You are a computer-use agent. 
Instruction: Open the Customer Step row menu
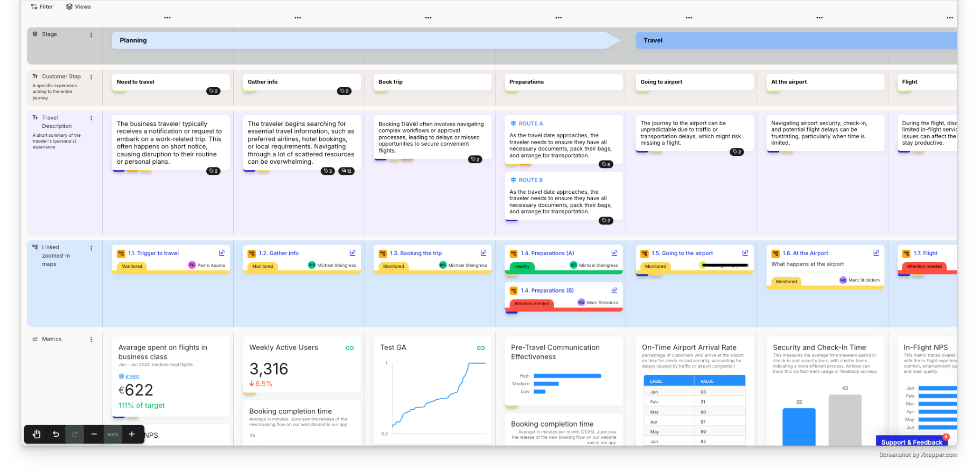tap(91, 77)
